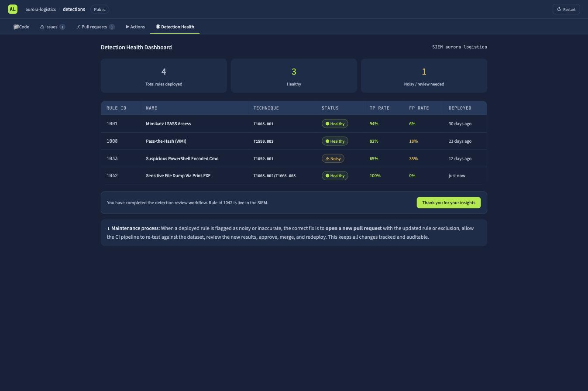The width and height of the screenshot is (588, 391).
Task: Click Thank you for your insights button
Action: pyautogui.click(x=449, y=203)
